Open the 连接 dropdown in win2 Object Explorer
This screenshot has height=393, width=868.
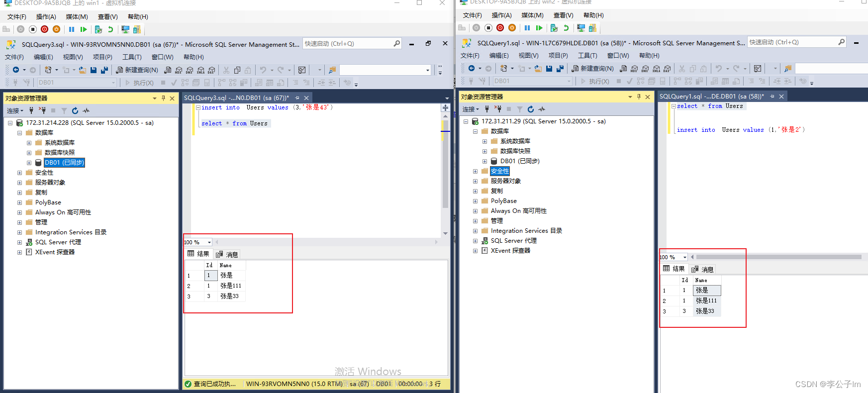click(471, 109)
